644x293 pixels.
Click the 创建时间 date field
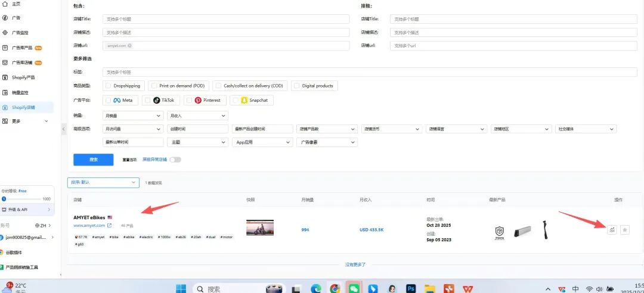click(197, 129)
